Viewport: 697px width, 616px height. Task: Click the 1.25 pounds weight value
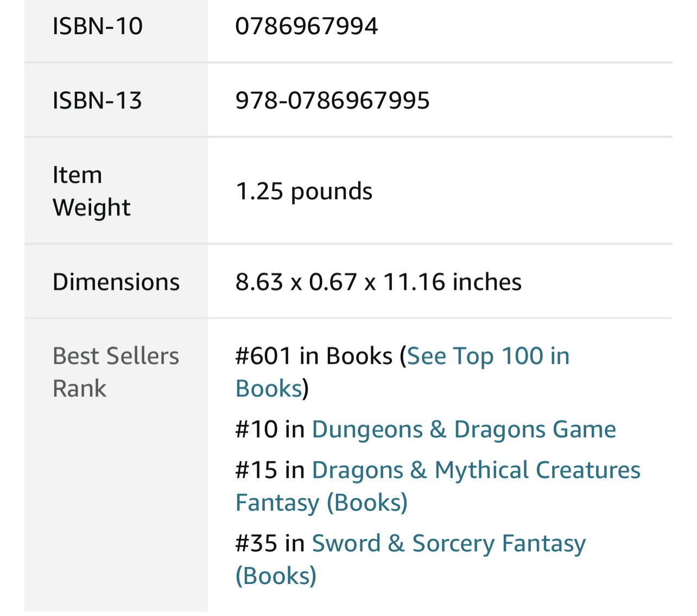pyautogui.click(x=304, y=191)
